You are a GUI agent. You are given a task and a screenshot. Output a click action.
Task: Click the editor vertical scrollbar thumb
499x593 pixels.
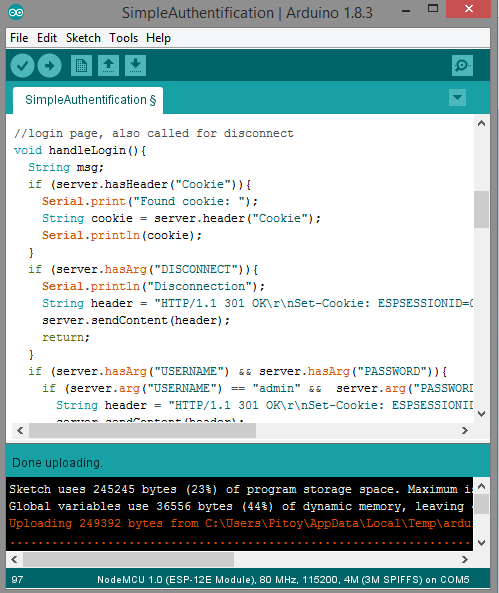[x=481, y=210]
